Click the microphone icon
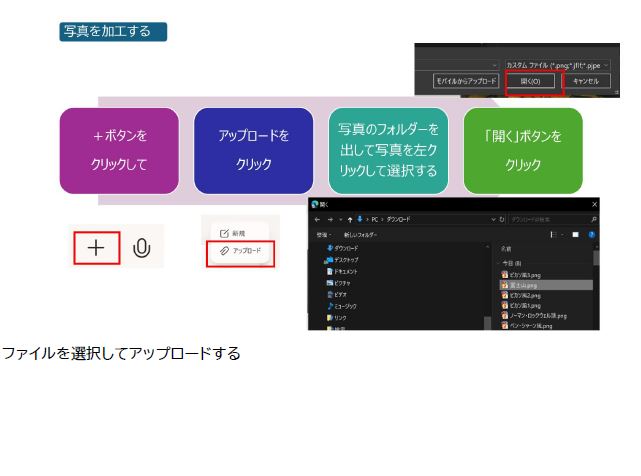This screenshot has height=476, width=641. tap(142, 247)
